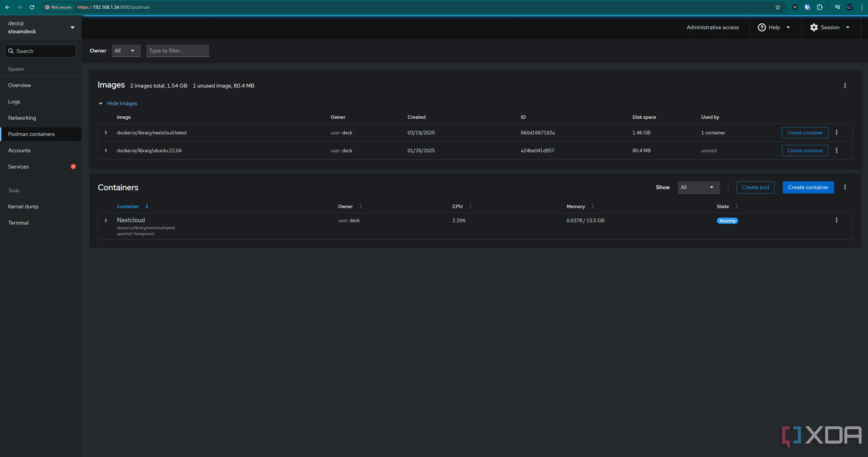Click the Services error alert icon
Image resolution: width=868 pixels, height=457 pixels.
click(73, 167)
